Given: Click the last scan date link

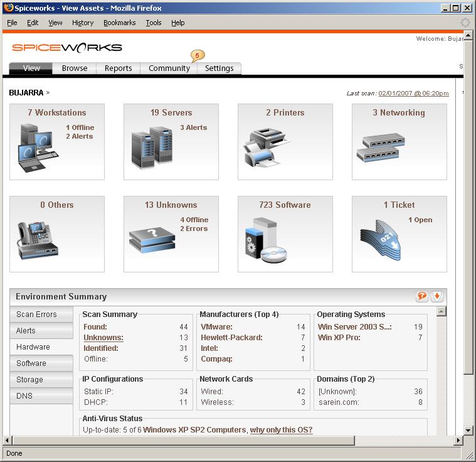Looking at the screenshot, I should [x=413, y=94].
